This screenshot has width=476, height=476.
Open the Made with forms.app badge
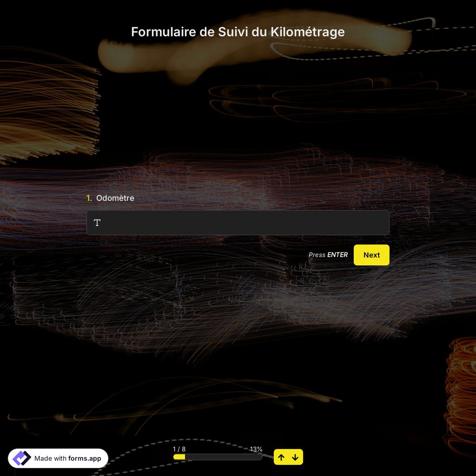pyautogui.click(x=58, y=458)
